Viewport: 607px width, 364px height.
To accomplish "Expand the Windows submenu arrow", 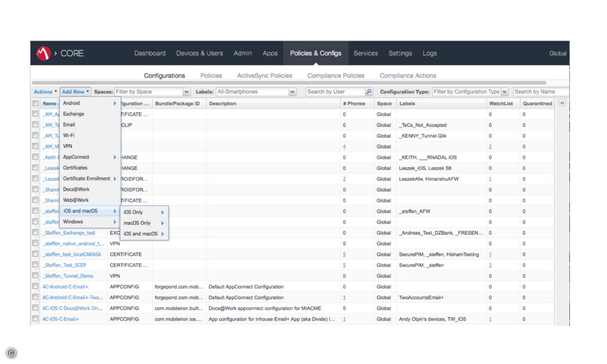I will [x=115, y=221].
